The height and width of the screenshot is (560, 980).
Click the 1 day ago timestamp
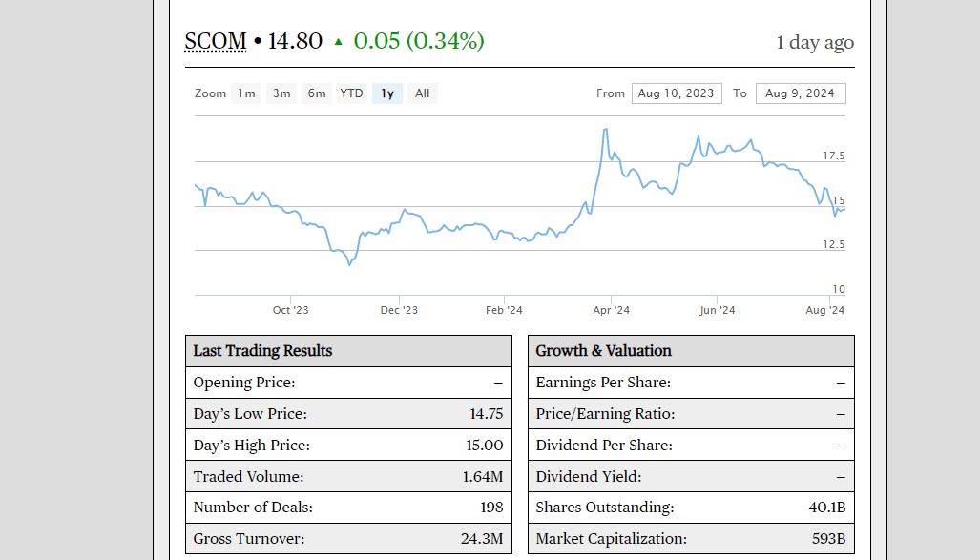(814, 42)
